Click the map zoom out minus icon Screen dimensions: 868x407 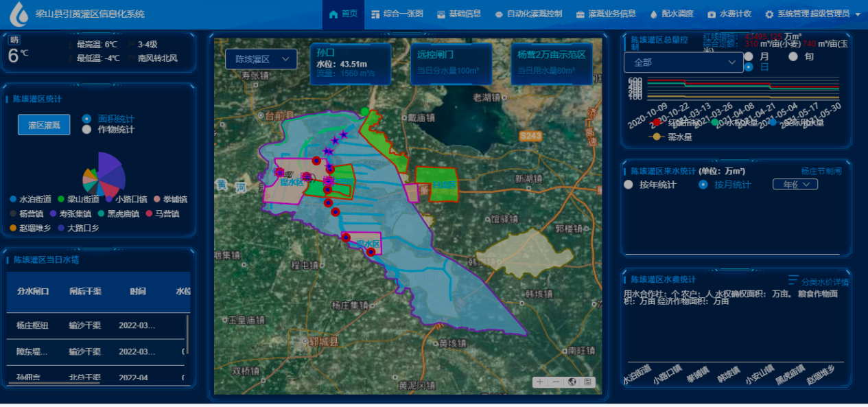(556, 382)
